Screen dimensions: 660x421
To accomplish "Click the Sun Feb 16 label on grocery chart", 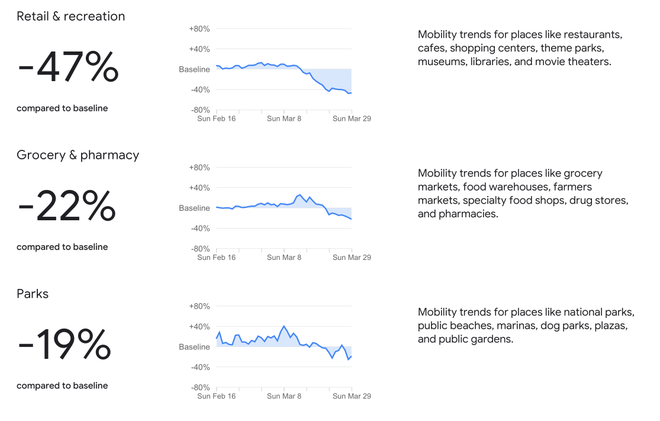I will click(x=217, y=258).
